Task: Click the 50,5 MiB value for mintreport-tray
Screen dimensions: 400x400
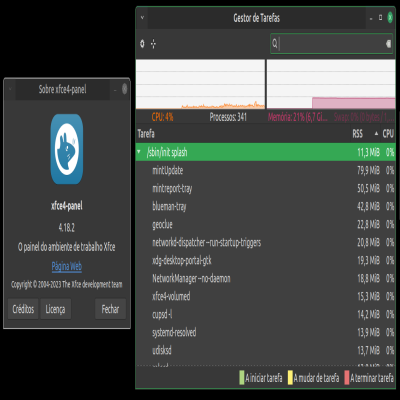Action: click(x=368, y=188)
